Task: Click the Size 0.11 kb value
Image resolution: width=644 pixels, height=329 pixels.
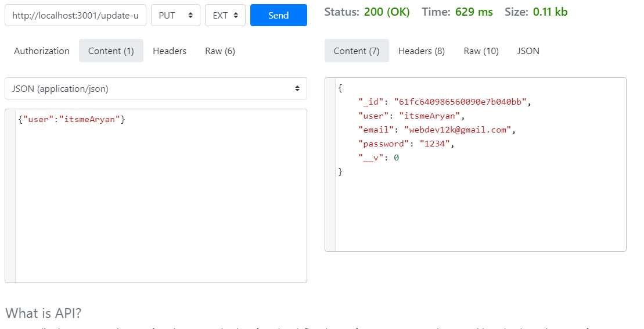Action: [551, 12]
